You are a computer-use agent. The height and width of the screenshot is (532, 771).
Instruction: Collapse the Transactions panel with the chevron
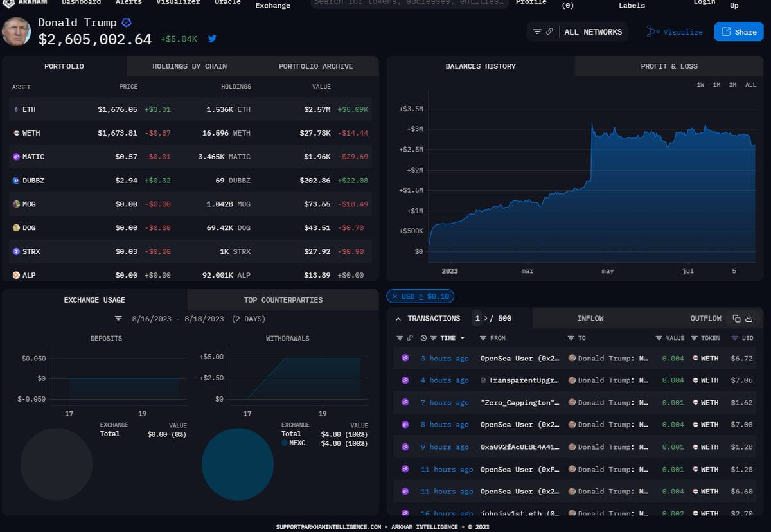coord(398,319)
